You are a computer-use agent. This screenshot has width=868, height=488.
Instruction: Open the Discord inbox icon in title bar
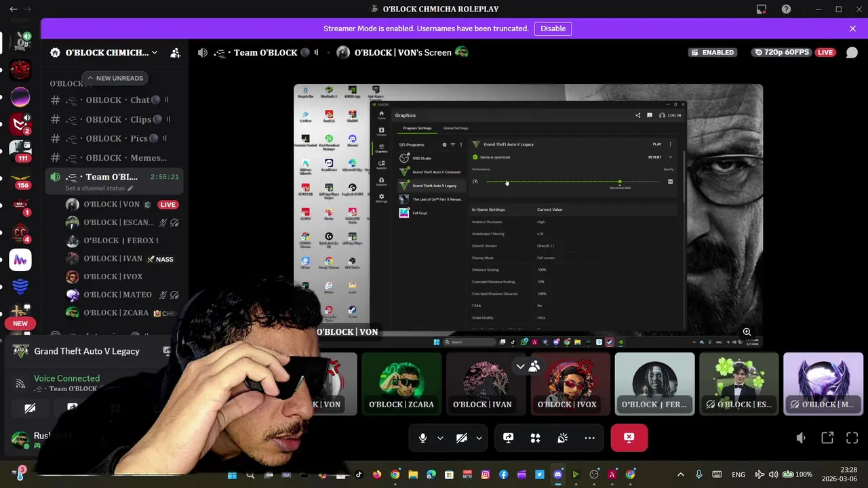tap(762, 9)
